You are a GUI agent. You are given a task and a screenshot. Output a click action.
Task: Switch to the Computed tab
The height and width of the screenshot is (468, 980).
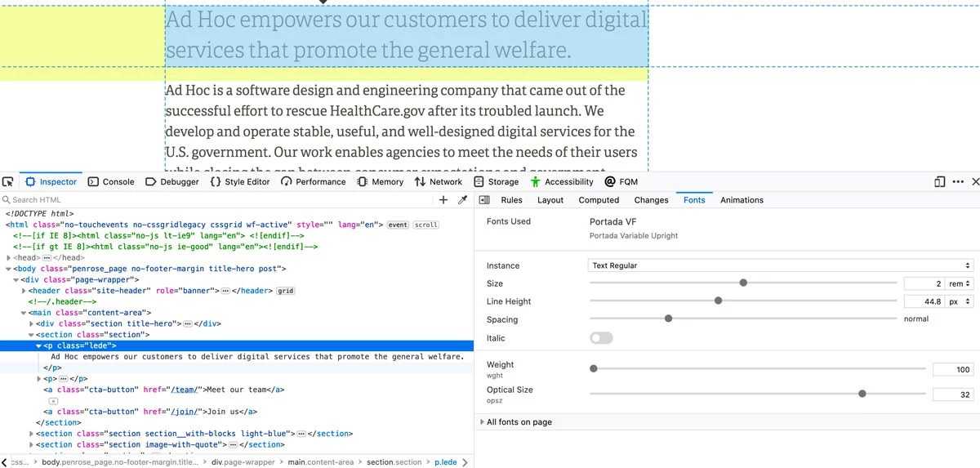click(599, 200)
